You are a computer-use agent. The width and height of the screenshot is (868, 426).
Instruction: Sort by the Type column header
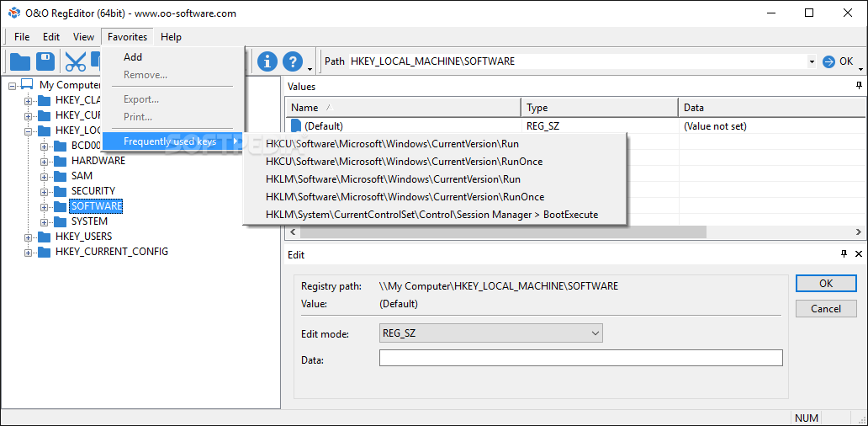pyautogui.click(x=600, y=108)
